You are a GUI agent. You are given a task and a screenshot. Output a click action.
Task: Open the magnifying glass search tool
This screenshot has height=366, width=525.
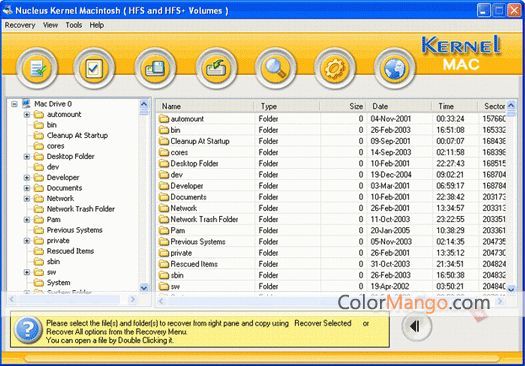coord(276,69)
